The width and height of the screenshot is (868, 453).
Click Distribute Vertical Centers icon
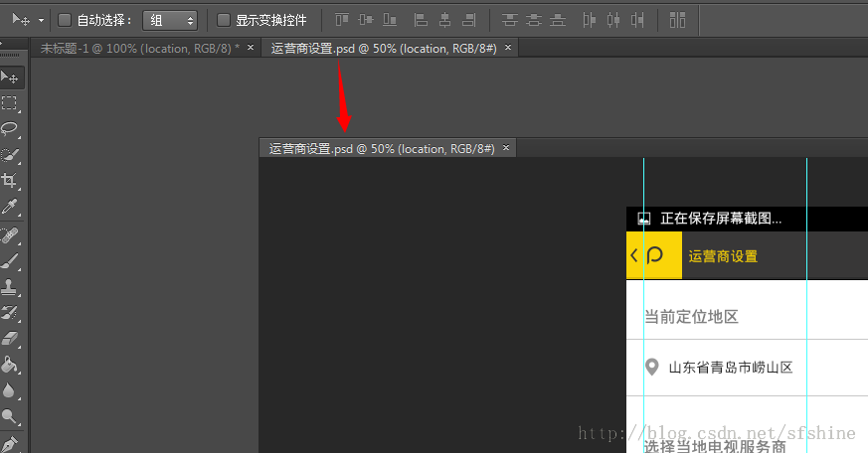tap(534, 20)
